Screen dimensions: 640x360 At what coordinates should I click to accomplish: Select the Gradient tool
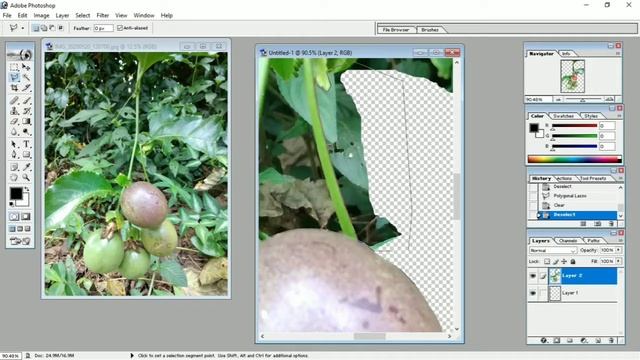coord(26,121)
